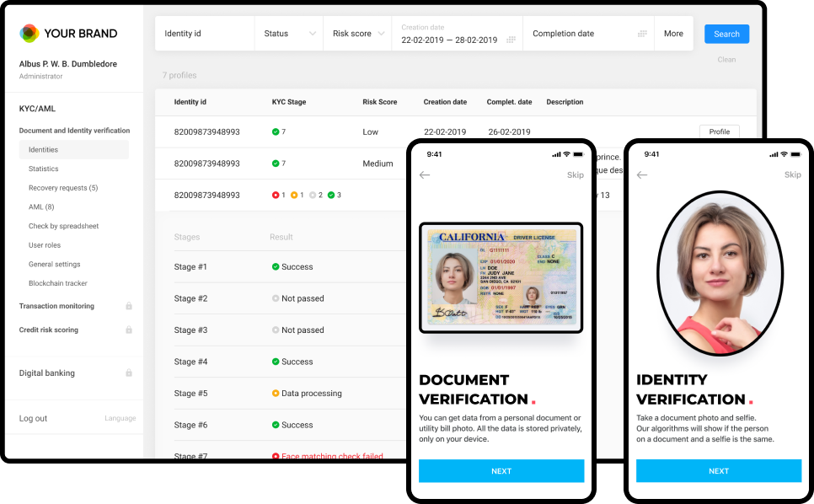Open the Risk score dropdown filter
The image size is (814, 504).
357,33
